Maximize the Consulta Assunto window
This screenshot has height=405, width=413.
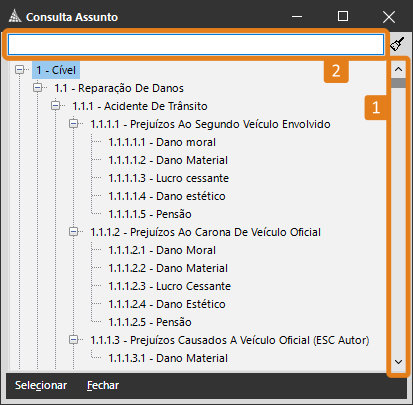343,16
